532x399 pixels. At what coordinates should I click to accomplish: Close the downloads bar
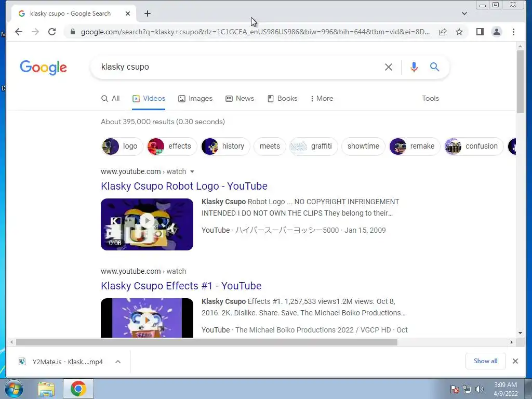pos(515,361)
